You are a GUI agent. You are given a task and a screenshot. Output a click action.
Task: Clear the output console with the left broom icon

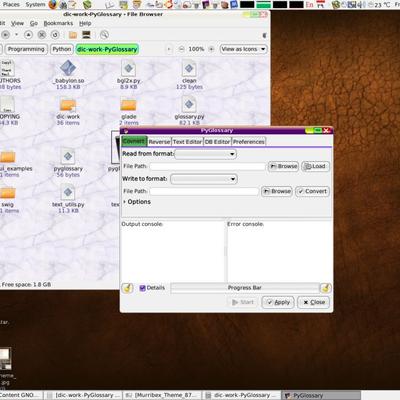[x=127, y=288]
